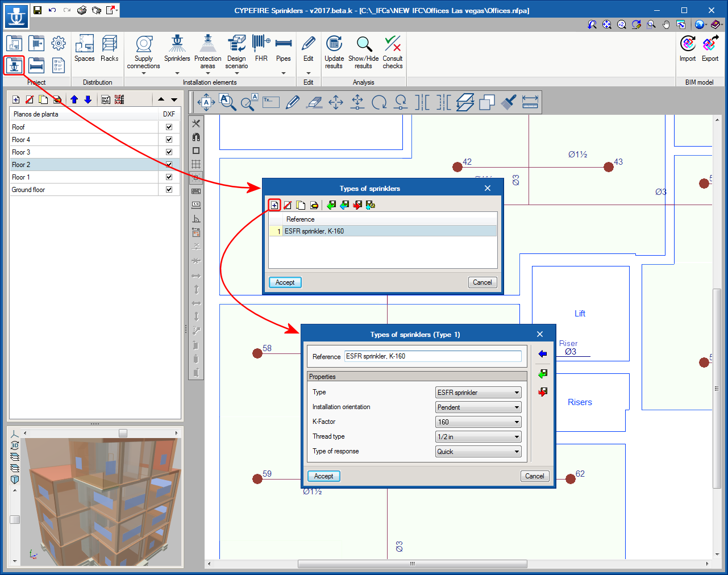This screenshot has width=728, height=575.
Task: Add new sprinkler type in list dialog
Action: [274, 205]
